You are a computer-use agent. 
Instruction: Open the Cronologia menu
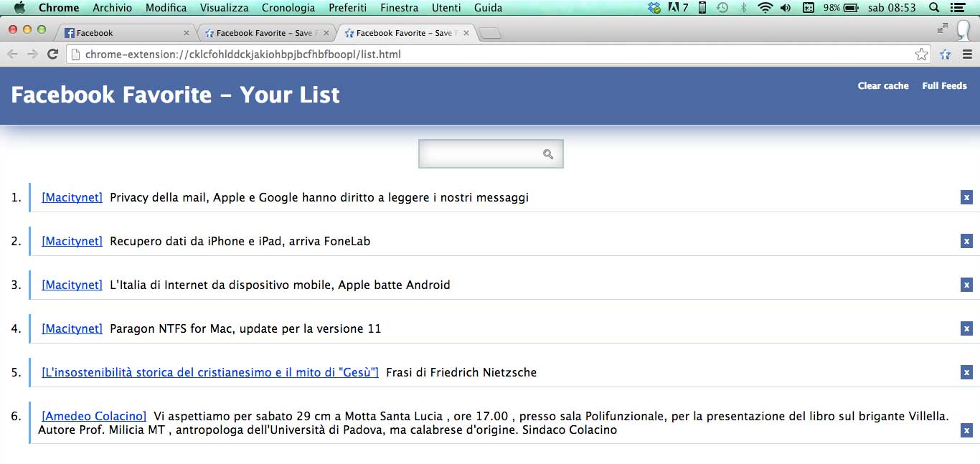click(x=288, y=8)
